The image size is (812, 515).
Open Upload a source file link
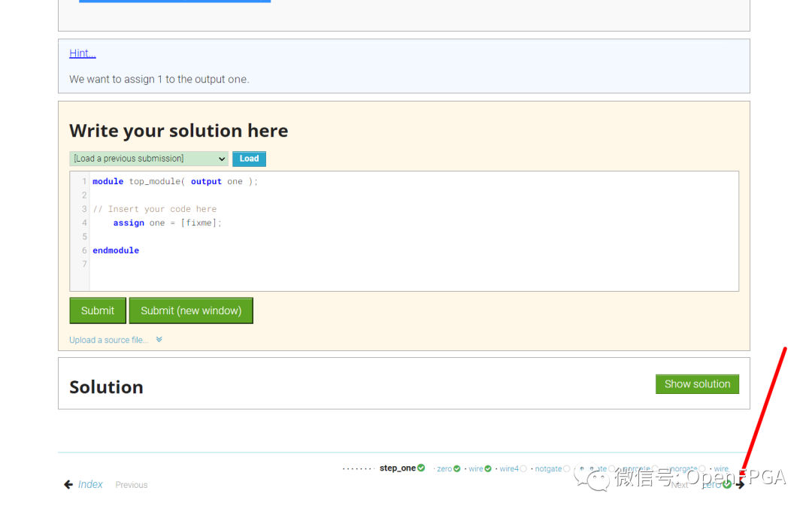tap(109, 340)
